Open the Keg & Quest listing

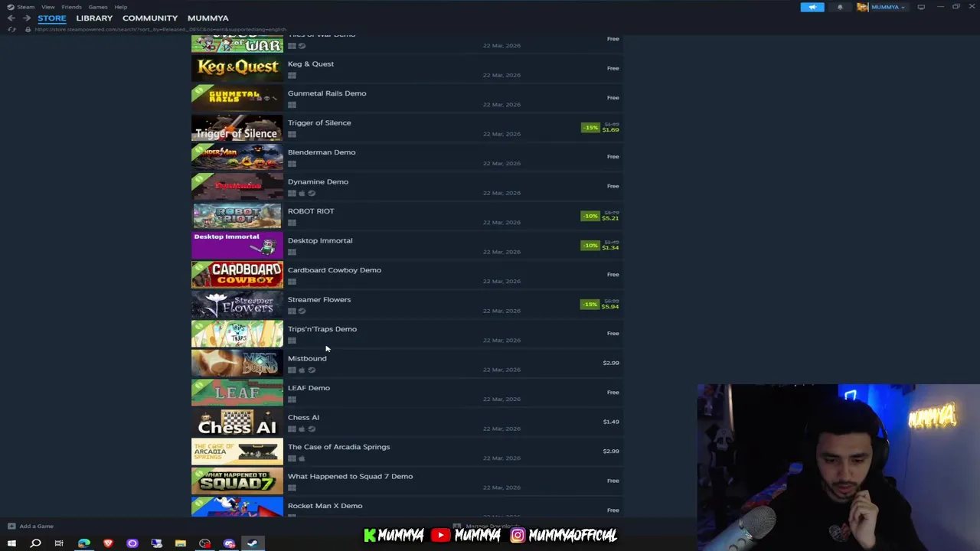pyautogui.click(x=407, y=68)
